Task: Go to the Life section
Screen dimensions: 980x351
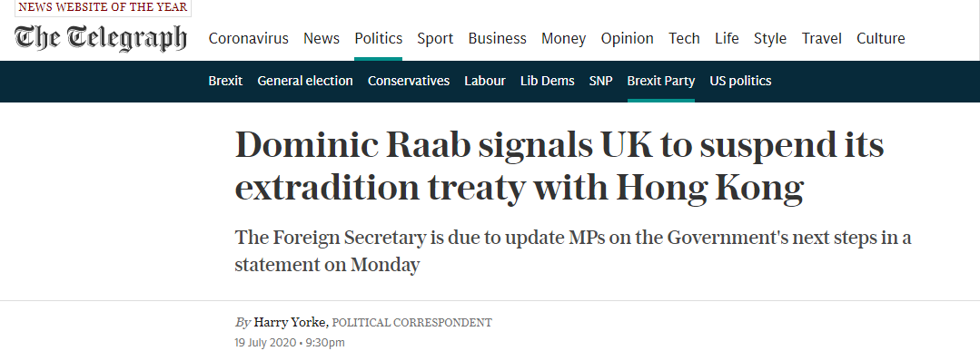Action: coord(727,39)
